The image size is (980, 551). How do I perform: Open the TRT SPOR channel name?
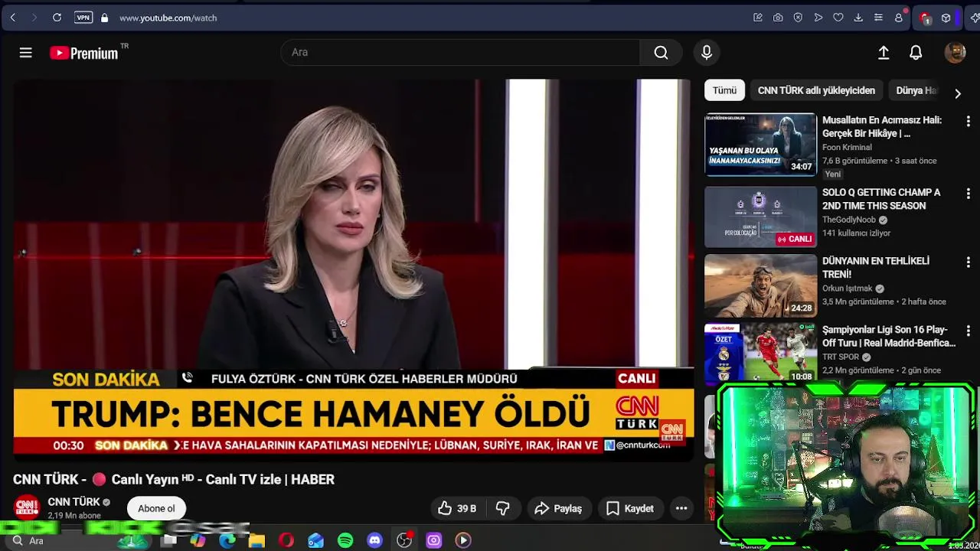click(x=841, y=357)
